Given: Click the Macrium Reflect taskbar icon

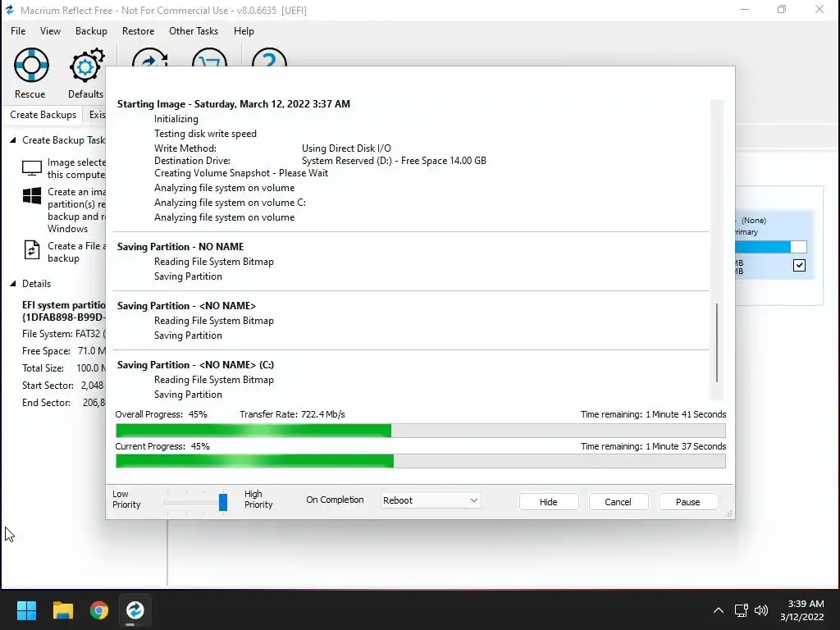Looking at the screenshot, I should coord(135,610).
